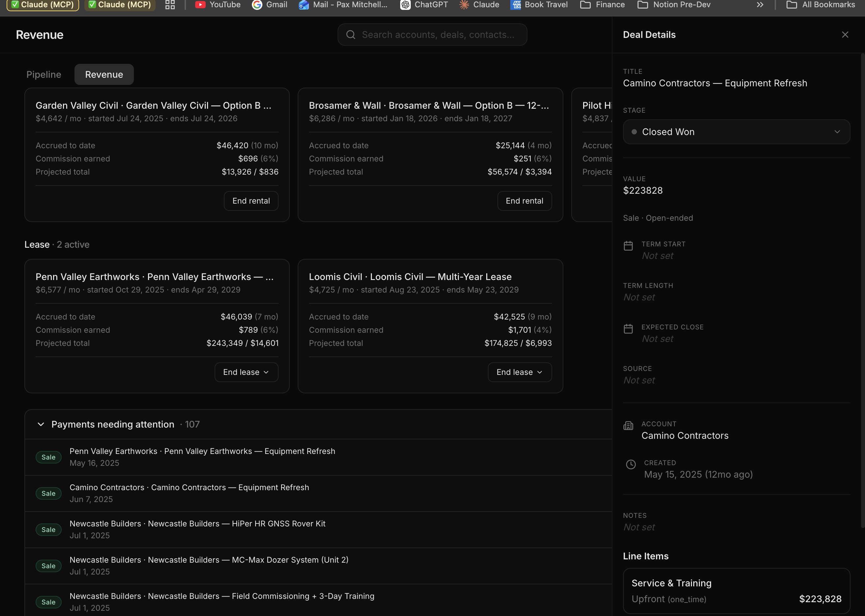Click the Sale · Open-ended deal type label
The width and height of the screenshot is (865, 616).
pyautogui.click(x=658, y=218)
